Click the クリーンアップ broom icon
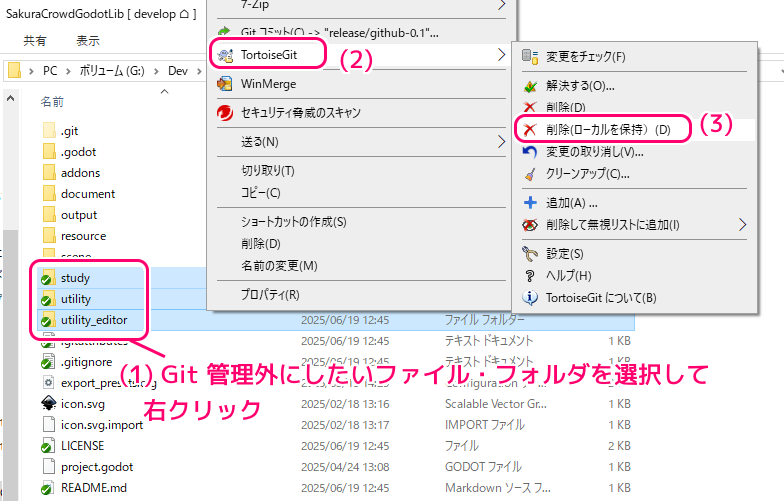Screen dimensions: 784x501 pos(530,174)
